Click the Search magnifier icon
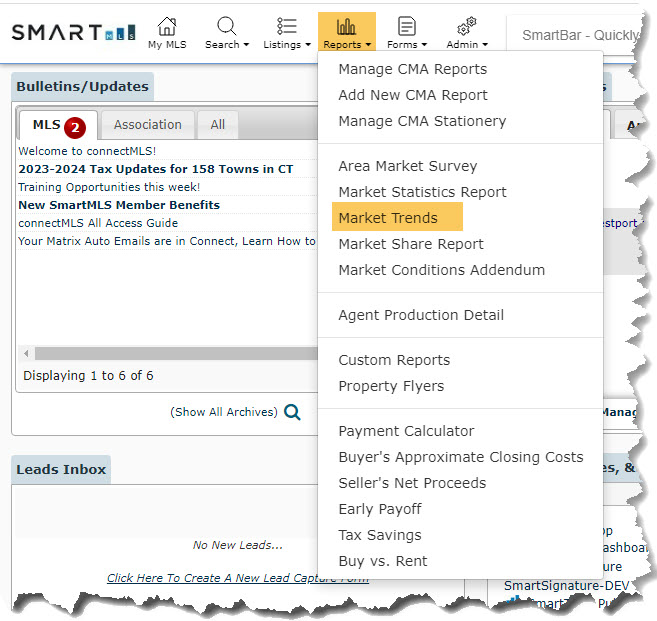Viewport: 657px width, 621px height. pos(226,26)
